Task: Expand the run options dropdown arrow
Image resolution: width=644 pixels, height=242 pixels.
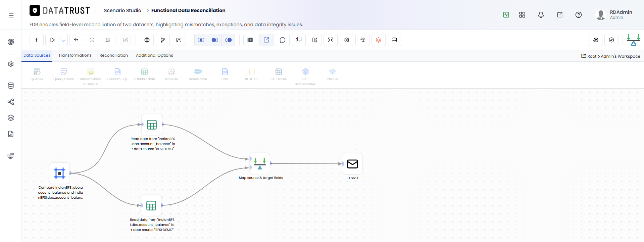Action: pyautogui.click(x=63, y=40)
